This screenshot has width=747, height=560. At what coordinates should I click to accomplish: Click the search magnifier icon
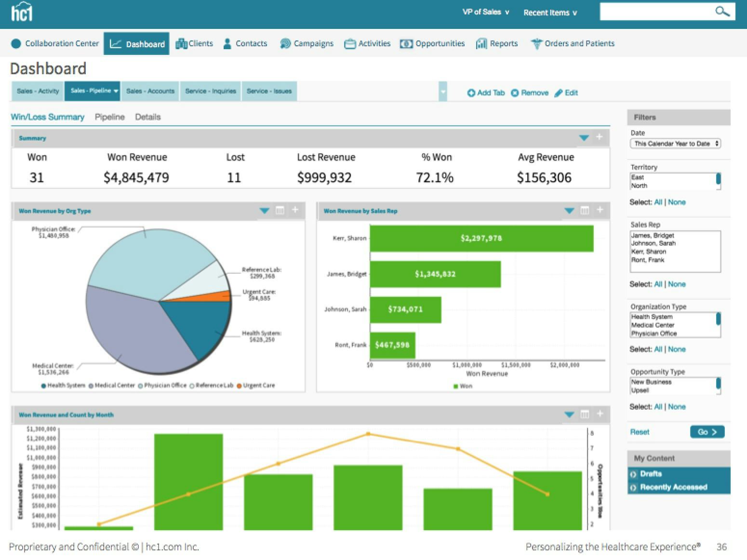pyautogui.click(x=721, y=12)
